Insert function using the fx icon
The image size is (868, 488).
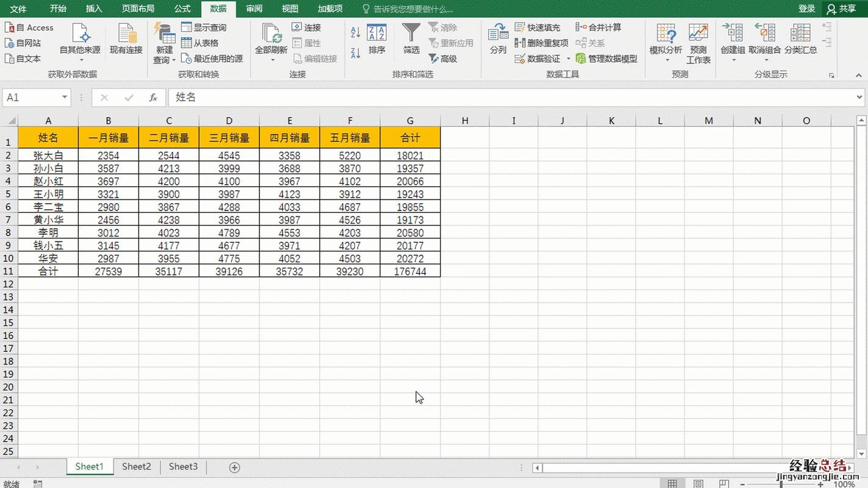tap(153, 98)
